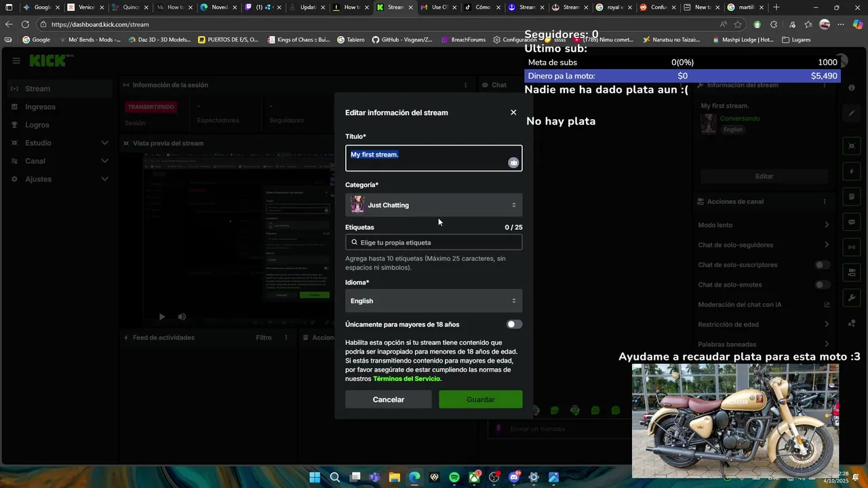The image size is (868, 488).
Task: Open the BreachForums bookmark
Action: point(463,40)
